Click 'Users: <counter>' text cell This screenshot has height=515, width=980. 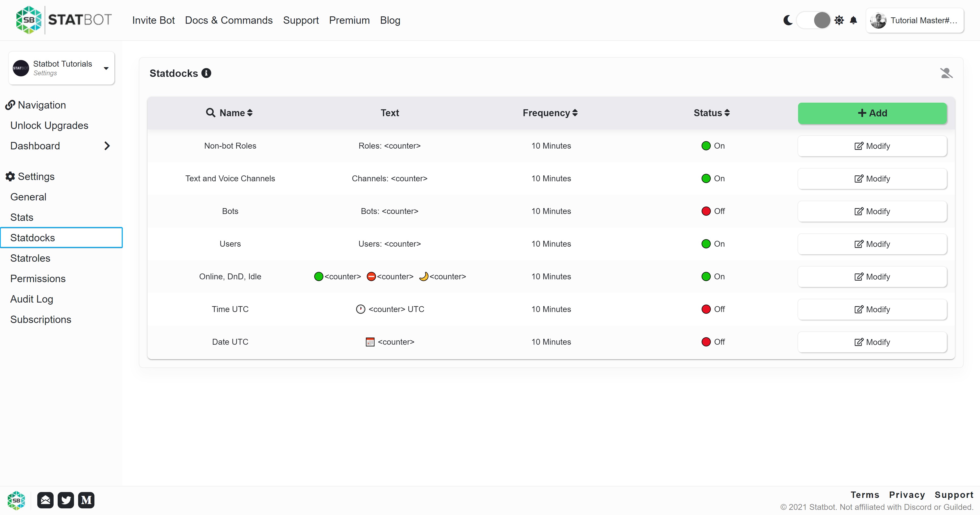tap(389, 244)
